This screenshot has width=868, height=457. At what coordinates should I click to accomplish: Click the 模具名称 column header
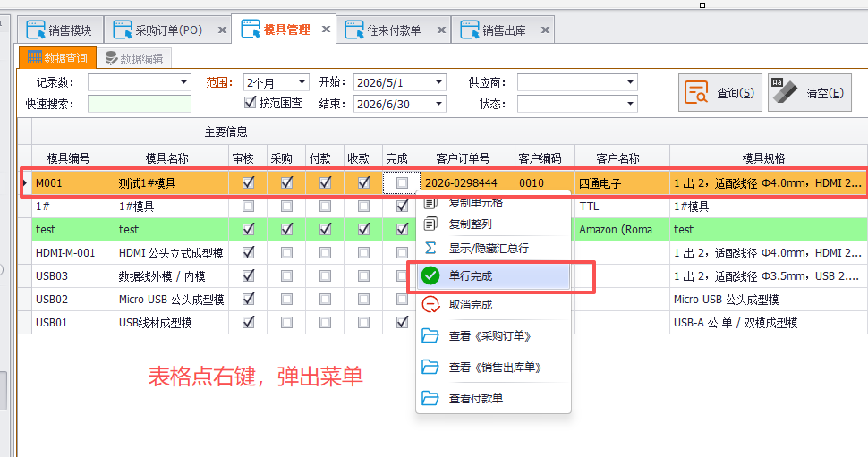(x=172, y=158)
